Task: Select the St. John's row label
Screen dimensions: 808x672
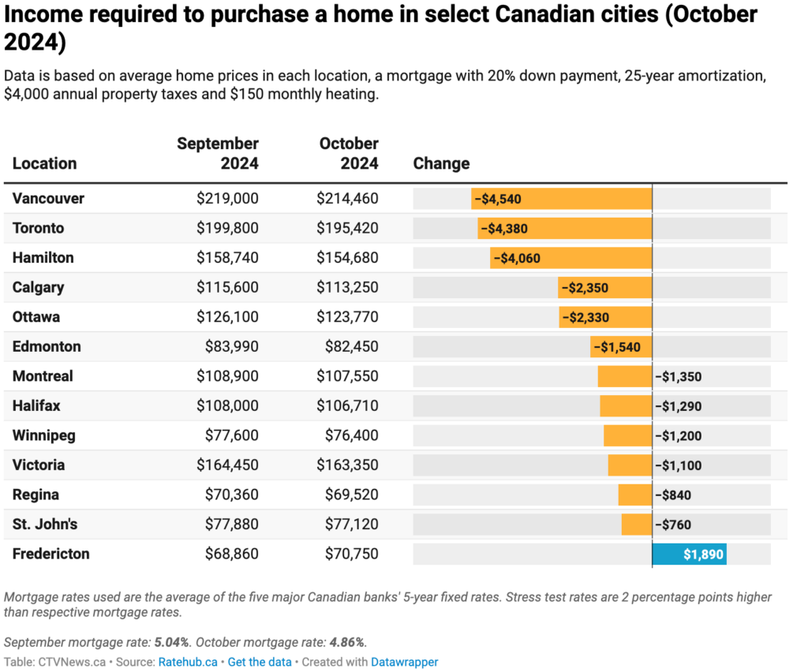Action: click(45, 525)
